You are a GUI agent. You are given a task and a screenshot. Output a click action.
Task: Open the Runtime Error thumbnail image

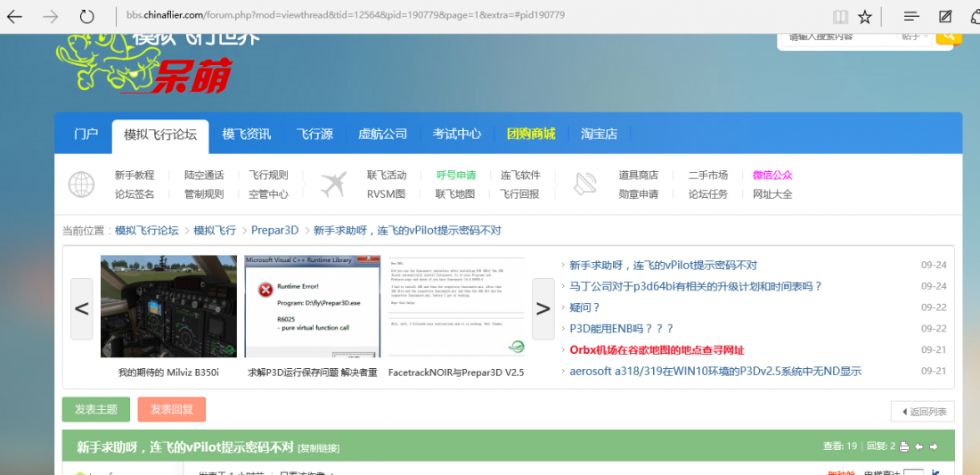[x=312, y=307]
